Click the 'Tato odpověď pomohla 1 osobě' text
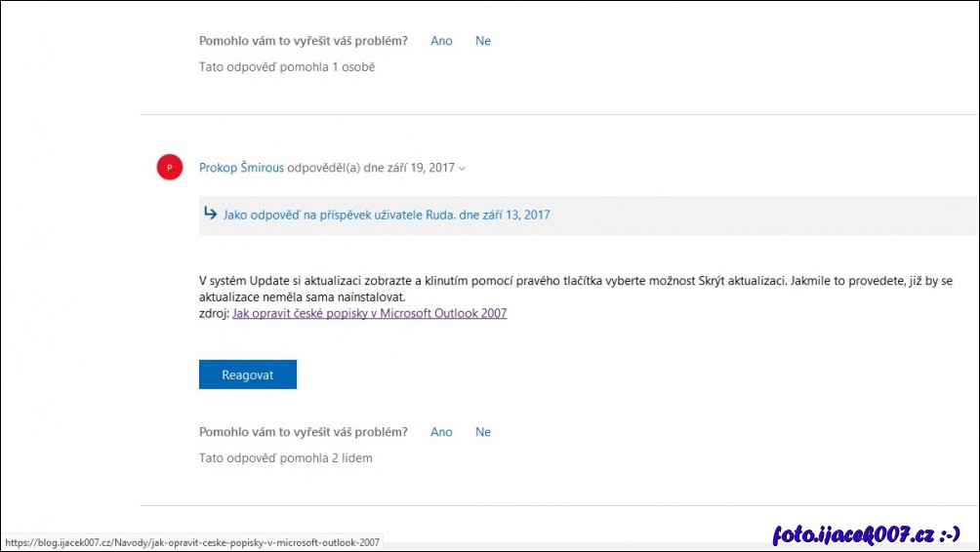Image resolution: width=980 pixels, height=552 pixels. 287,67
